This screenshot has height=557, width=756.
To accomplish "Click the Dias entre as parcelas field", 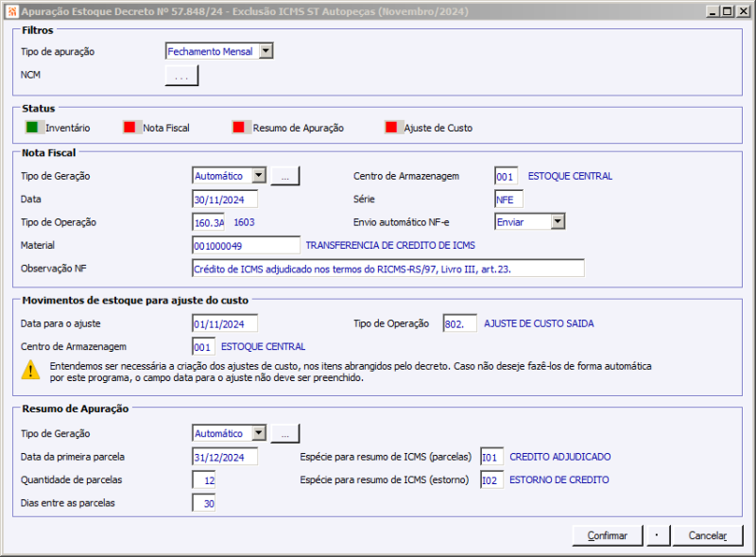I will click(x=203, y=503).
